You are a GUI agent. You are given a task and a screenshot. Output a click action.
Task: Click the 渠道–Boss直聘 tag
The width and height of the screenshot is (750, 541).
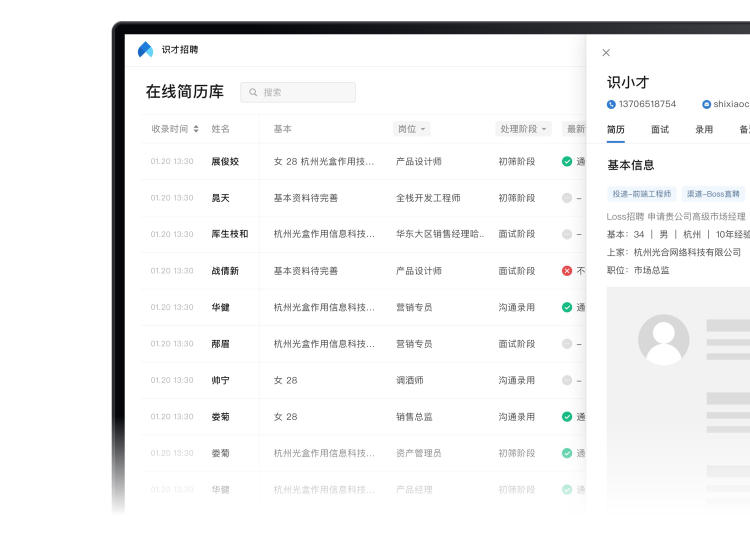pos(712,194)
